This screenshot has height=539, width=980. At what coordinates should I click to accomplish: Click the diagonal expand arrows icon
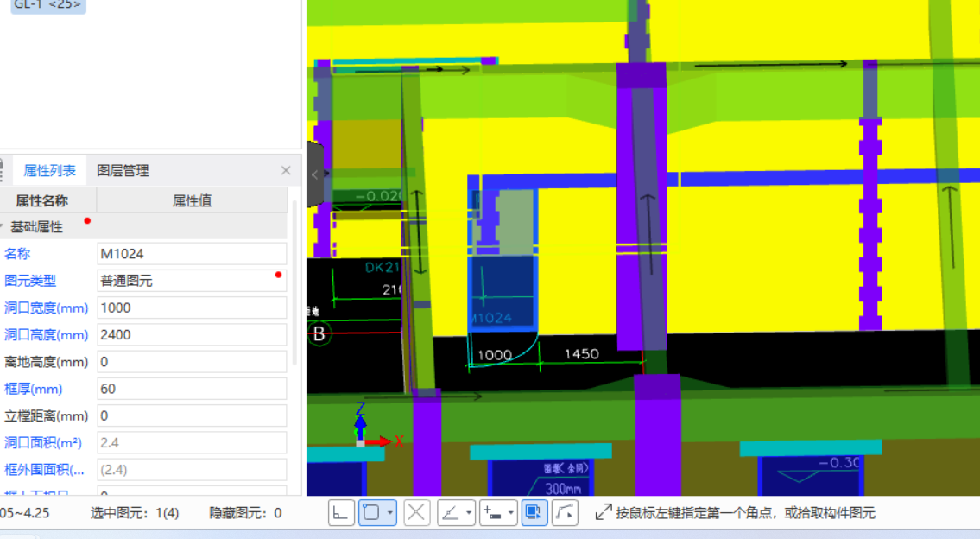pyautogui.click(x=604, y=513)
